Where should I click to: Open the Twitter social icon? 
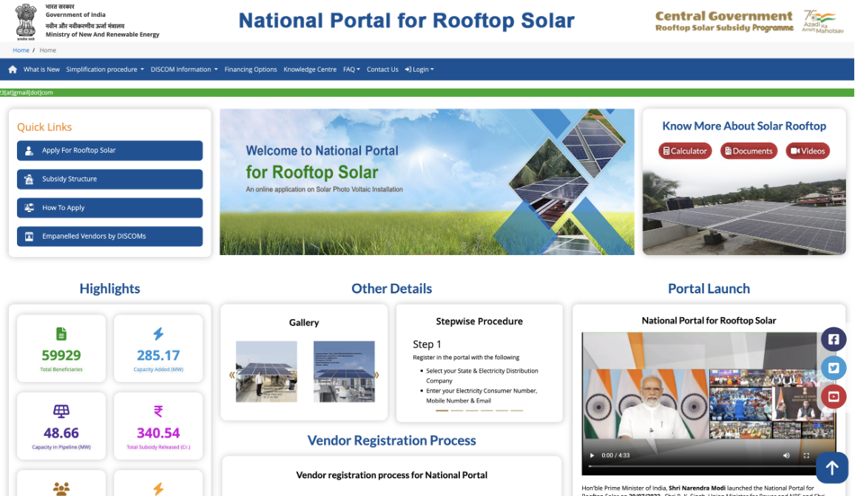pyautogui.click(x=834, y=368)
